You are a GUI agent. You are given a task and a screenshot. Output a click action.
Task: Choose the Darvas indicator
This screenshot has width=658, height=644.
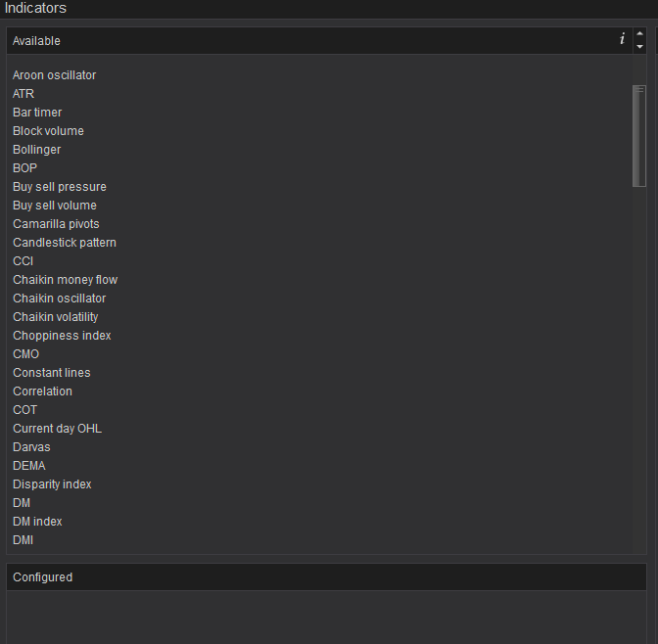(31, 447)
